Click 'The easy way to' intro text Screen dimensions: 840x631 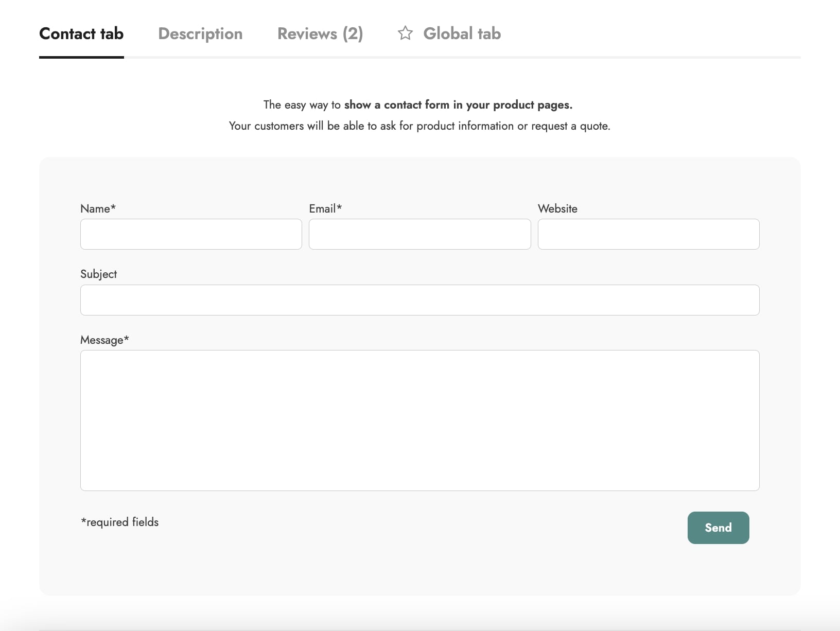pyautogui.click(x=302, y=105)
